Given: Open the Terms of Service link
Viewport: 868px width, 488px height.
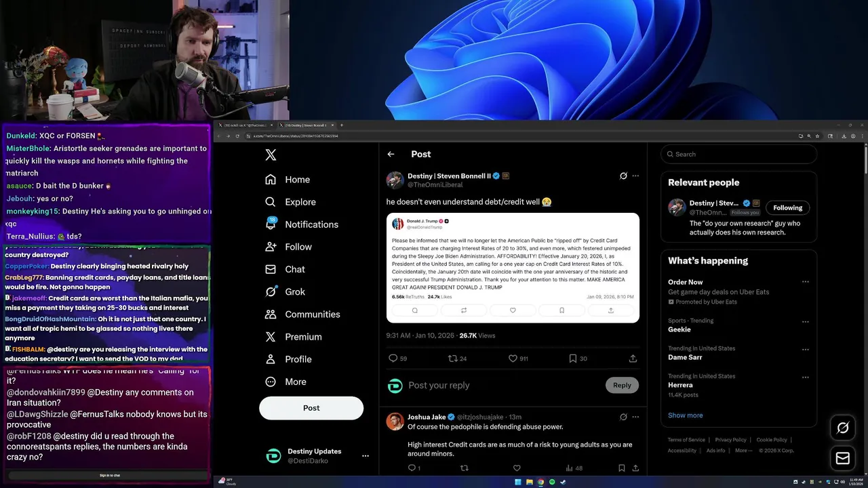Looking at the screenshot, I should pos(686,440).
